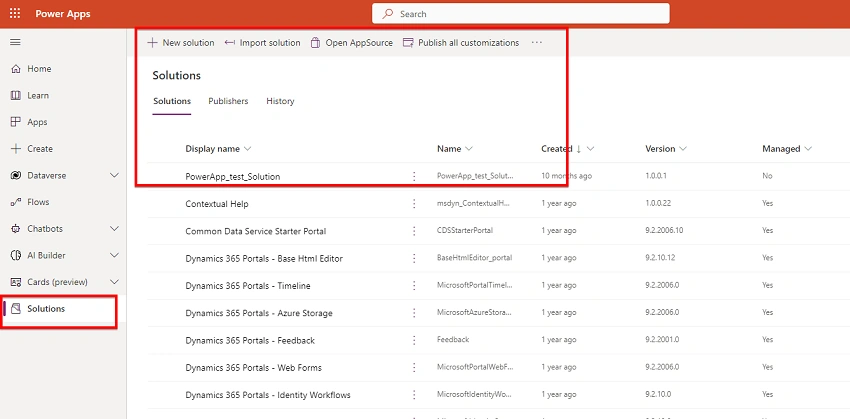This screenshot has width=850, height=419.
Task: Open Dynamics 365 Portals - Timeline
Action: coord(248,286)
